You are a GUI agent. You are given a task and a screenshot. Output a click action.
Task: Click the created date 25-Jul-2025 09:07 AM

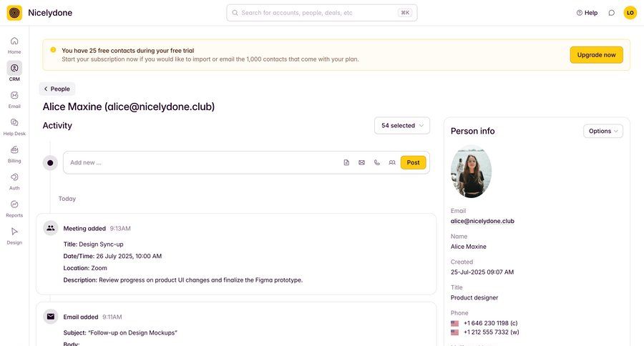coord(482,272)
